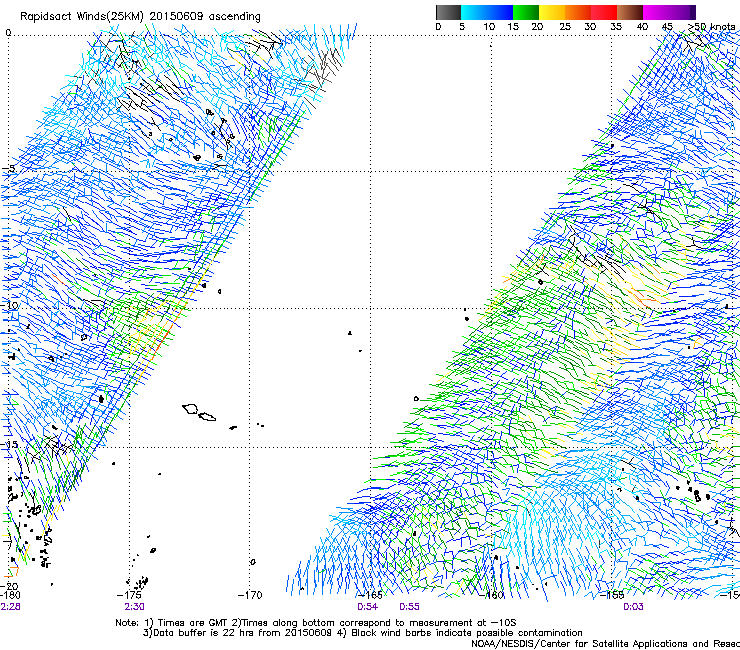Click the '35' label under the color bar
The width and height of the screenshot is (740, 650).
[x=616, y=27]
